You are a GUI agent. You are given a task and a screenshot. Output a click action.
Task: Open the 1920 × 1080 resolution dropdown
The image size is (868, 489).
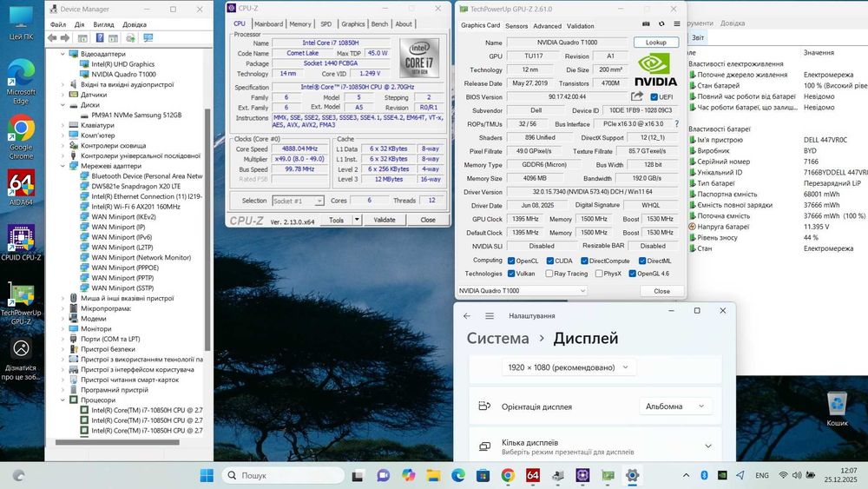(x=568, y=367)
